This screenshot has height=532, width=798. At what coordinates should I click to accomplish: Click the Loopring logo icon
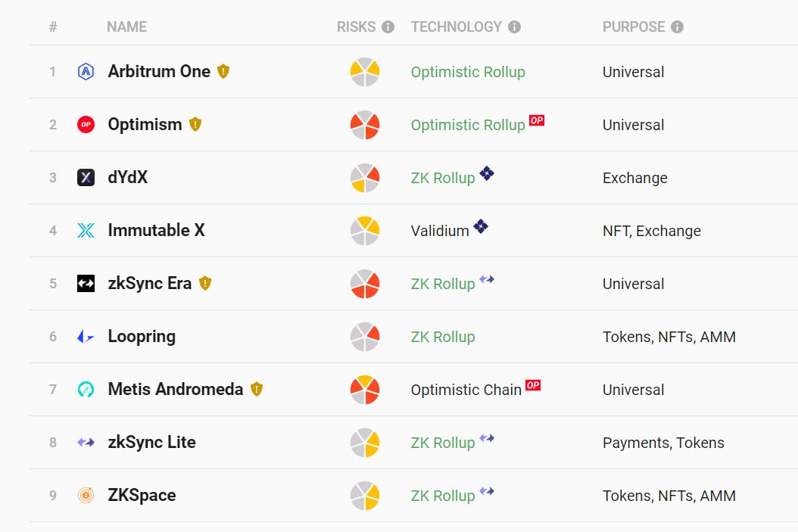pos(86,337)
